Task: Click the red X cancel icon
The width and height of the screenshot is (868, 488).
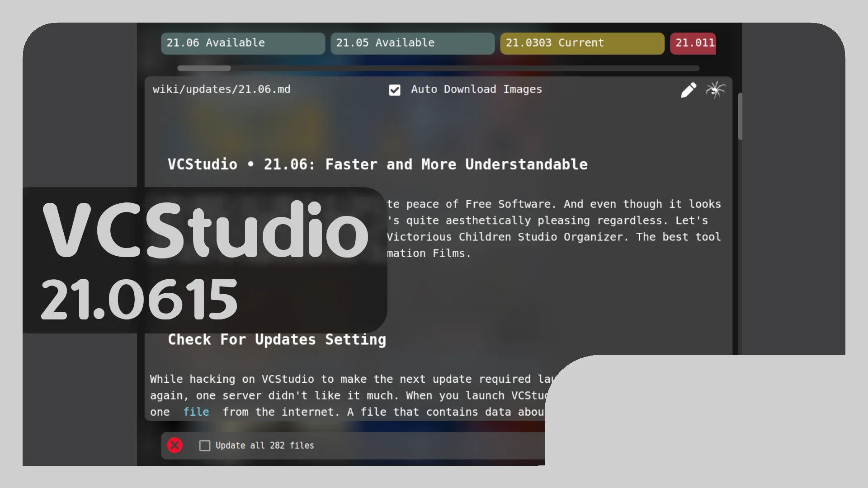Action: point(175,445)
